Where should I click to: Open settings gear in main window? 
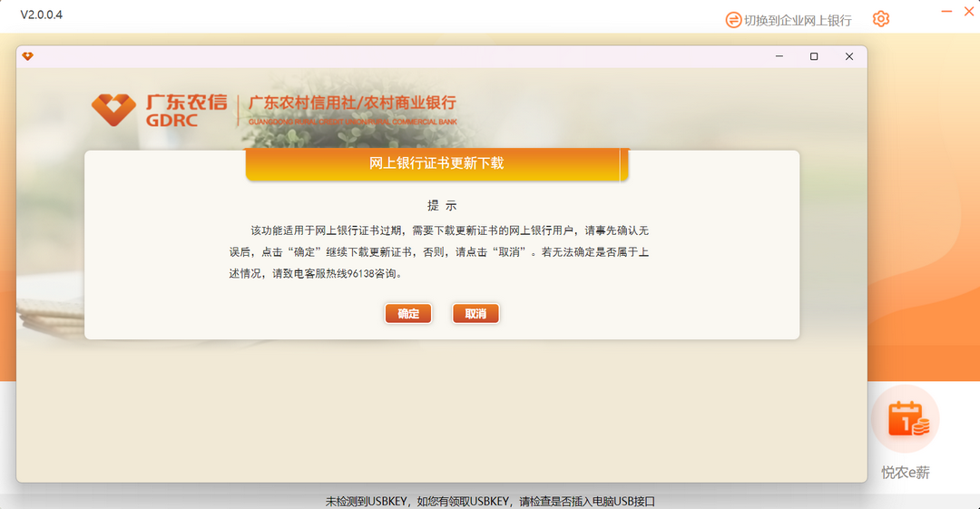[880, 19]
